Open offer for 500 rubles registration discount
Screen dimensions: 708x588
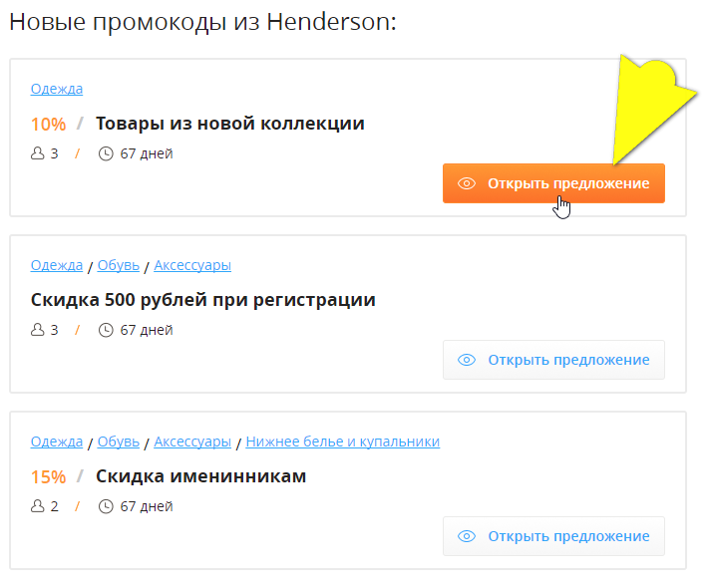point(553,360)
